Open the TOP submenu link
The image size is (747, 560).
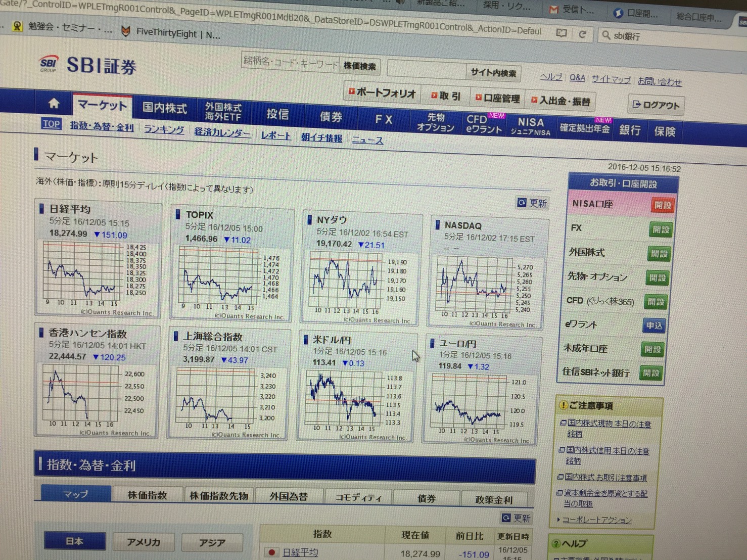51,124
